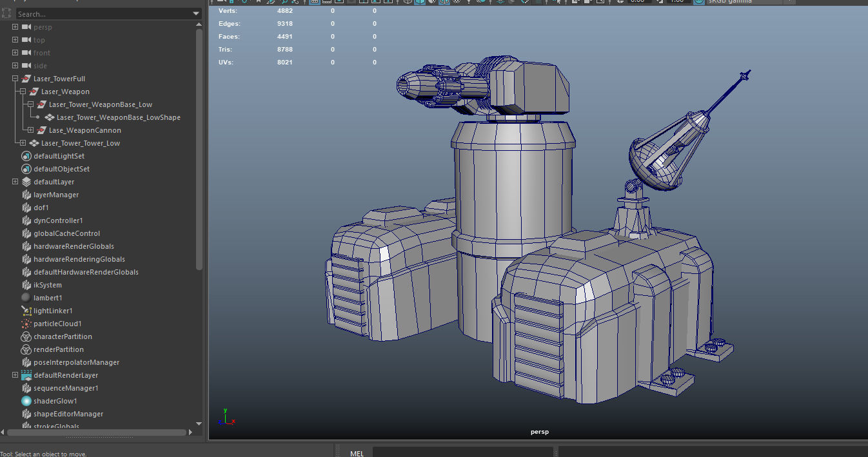Select the ikSystem node

coord(48,285)
